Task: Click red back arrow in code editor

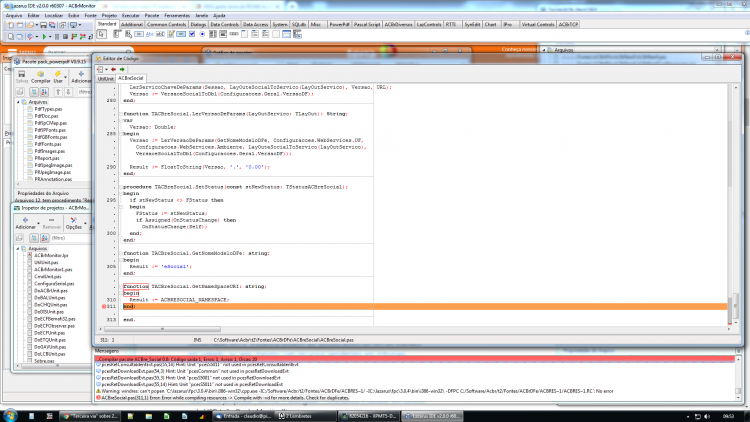Action: (113, 69)
